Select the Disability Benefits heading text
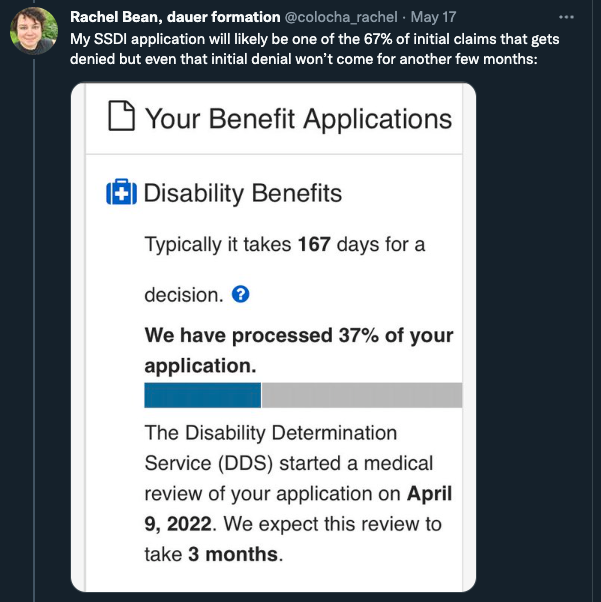The width and height of the screenshot is (601, 602). coord(243,193)
